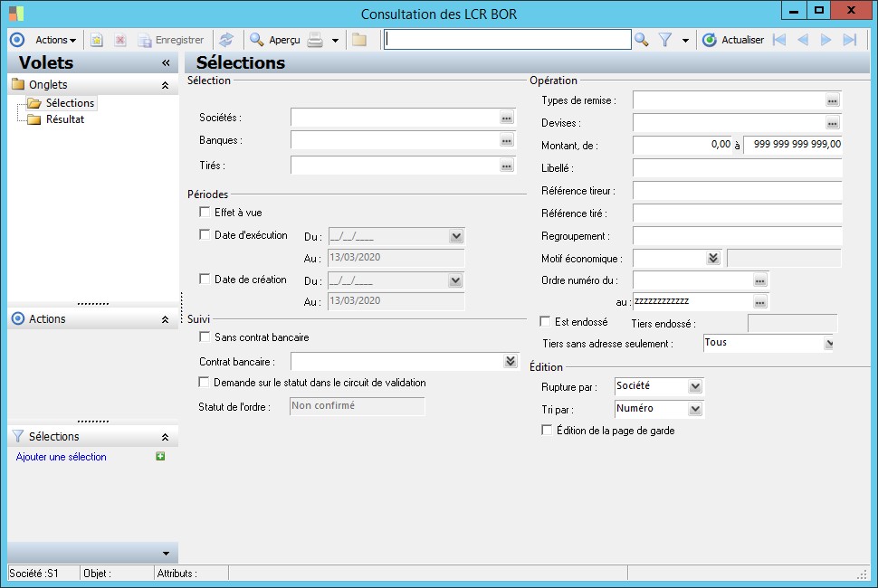Click the Référence tiré input field
The width and height of the screenshot is (878, 588).
(x=738, y=213)
